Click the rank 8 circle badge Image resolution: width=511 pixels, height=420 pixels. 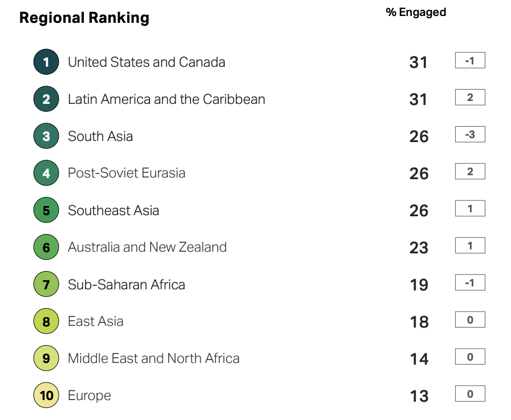point(46,322)
